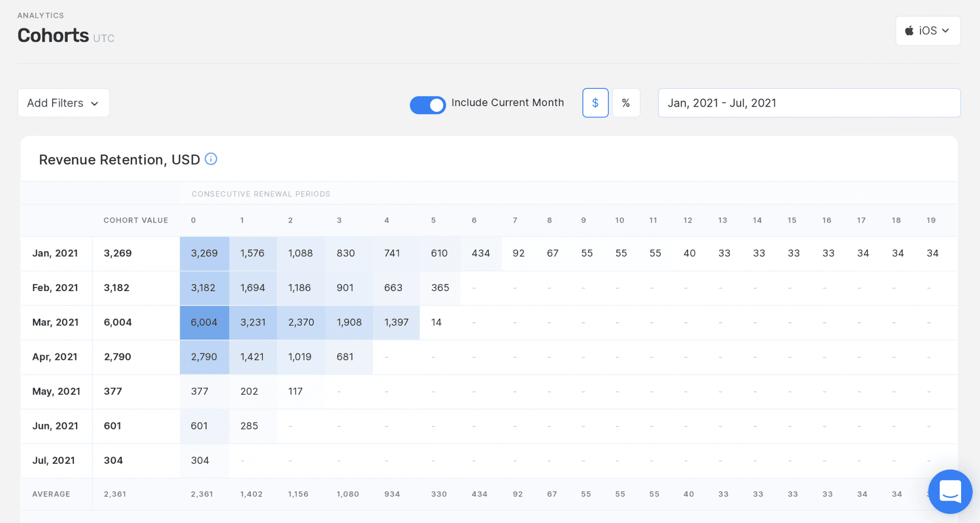Disable the Include Current Month toggle
Viewport: 980px width, 523px height.
click(x=428, y=105)
